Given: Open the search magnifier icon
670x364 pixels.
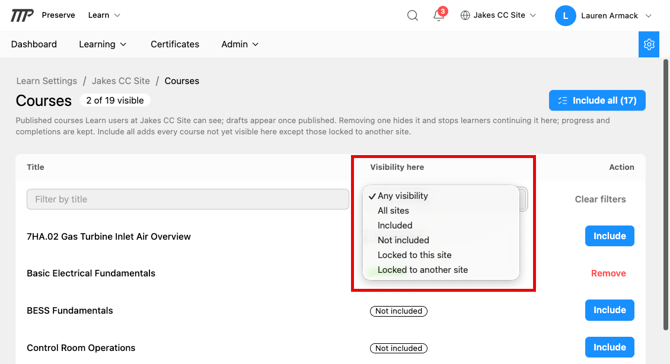Looking at the screenshot, I should click(x=412, y=15).
